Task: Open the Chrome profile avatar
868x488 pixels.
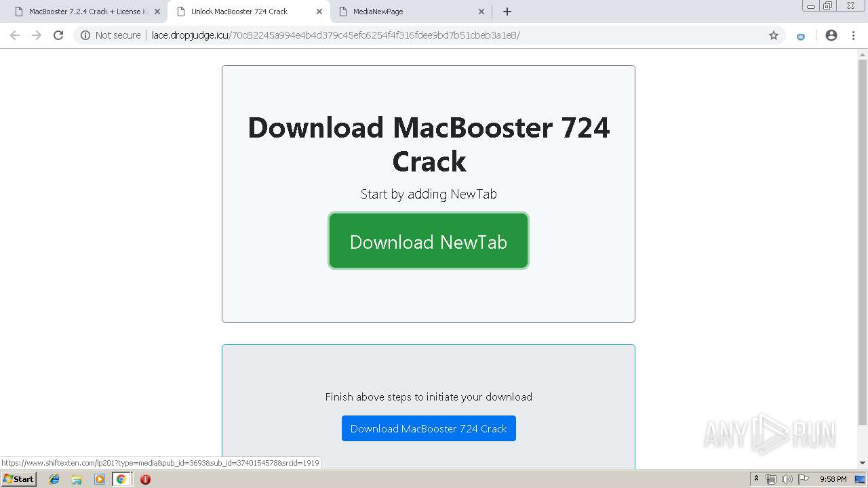Action: pos(831,35)
